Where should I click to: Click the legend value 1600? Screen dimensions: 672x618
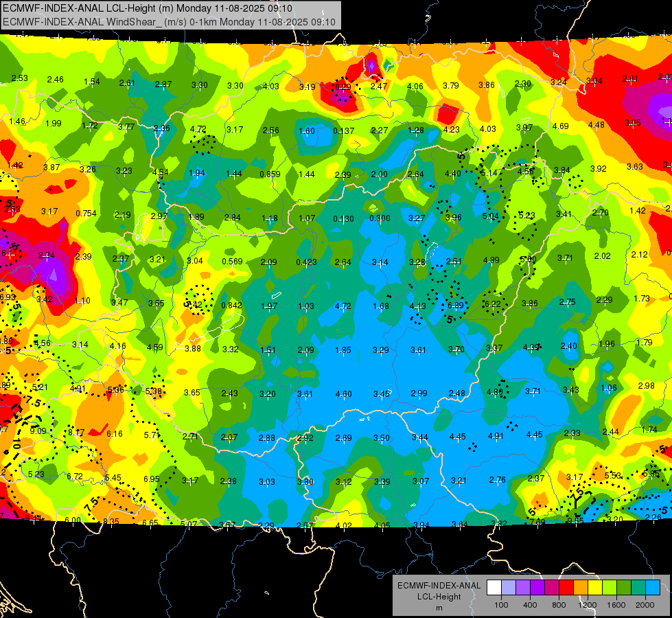[x=616, y=605]
